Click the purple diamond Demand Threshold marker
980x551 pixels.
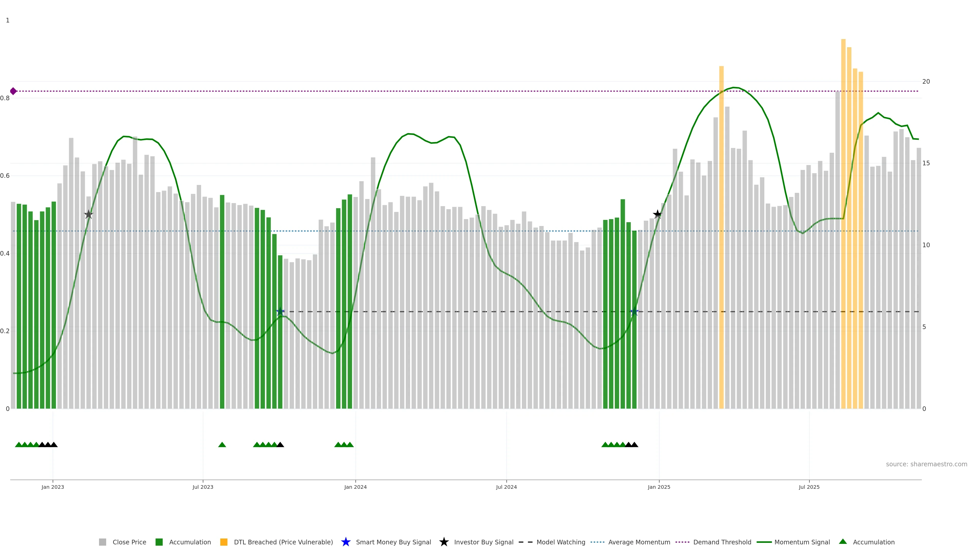(13, 91)
